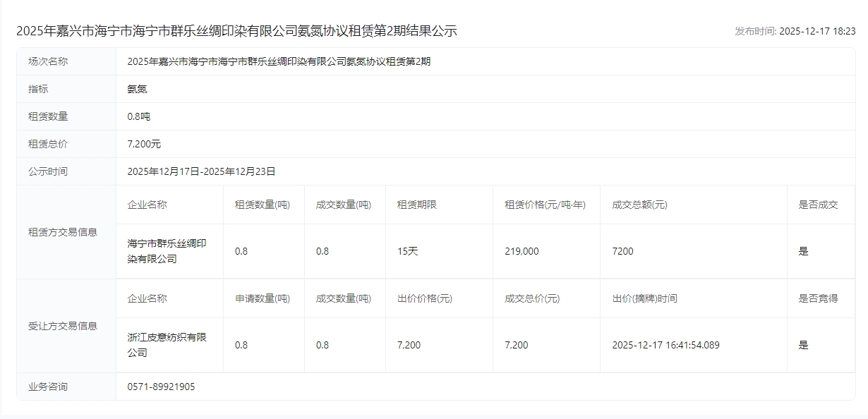Select the 219,000 lease price cell

pos(522,251)
